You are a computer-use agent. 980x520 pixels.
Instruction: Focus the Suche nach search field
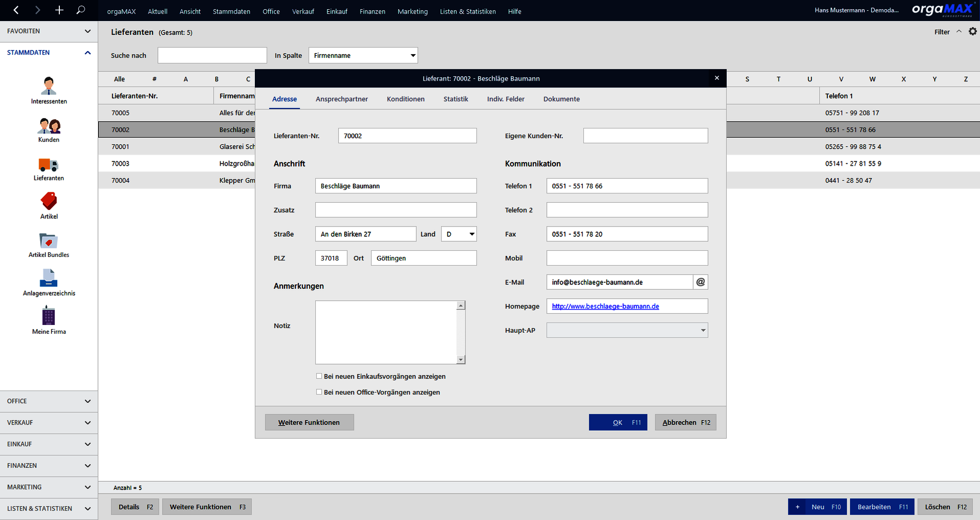tap(212, 55)
